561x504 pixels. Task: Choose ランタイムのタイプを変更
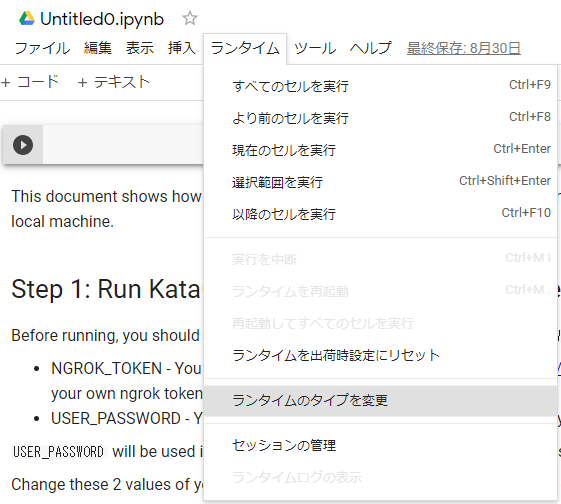point(380,400)
